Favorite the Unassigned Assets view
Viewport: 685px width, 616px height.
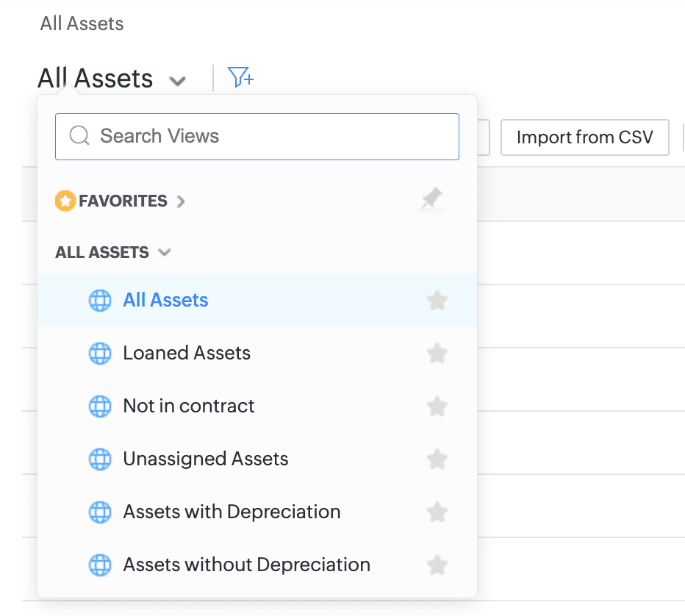[437, 459]
